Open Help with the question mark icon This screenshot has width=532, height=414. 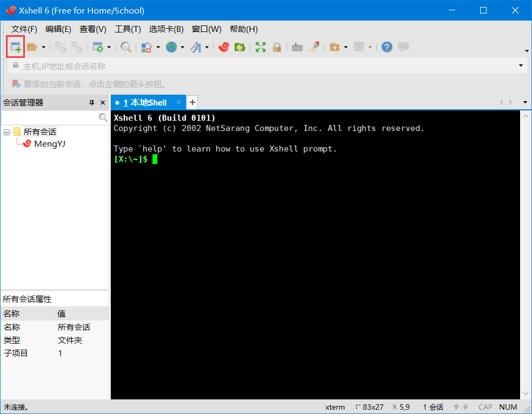click(388, 47)
